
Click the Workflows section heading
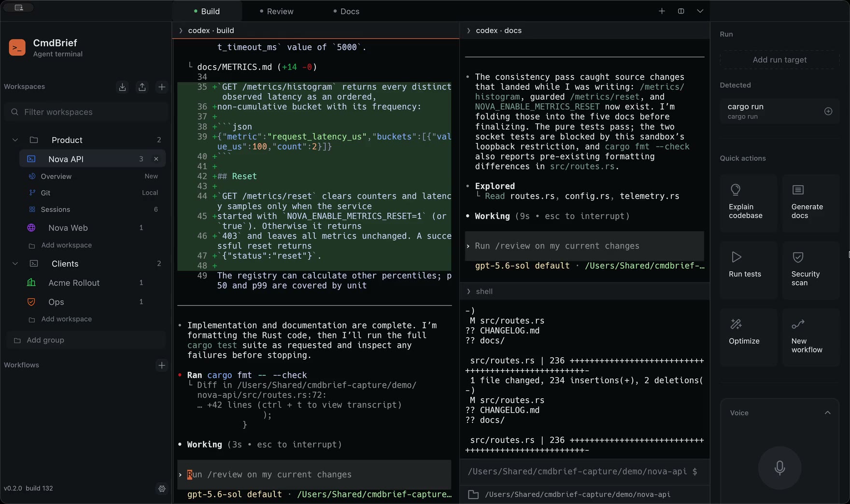pyautogui.click(x=22, y=365)
